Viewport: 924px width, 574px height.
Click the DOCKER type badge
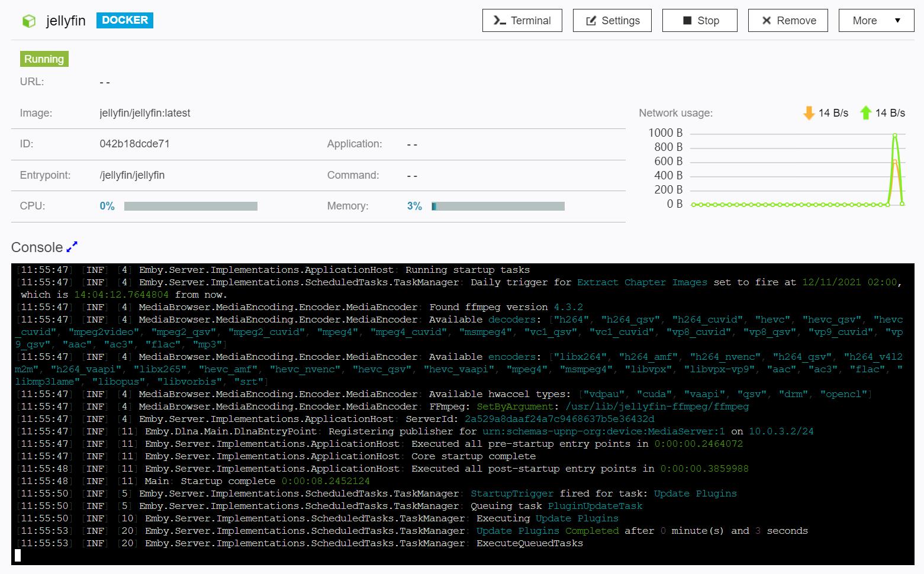tap(125, 20)
